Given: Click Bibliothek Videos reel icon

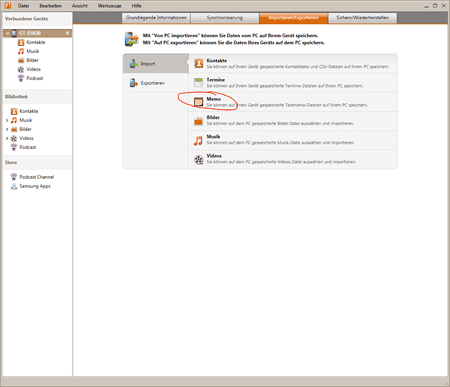Looking at the screenshot, I should (x=14, y=138).
